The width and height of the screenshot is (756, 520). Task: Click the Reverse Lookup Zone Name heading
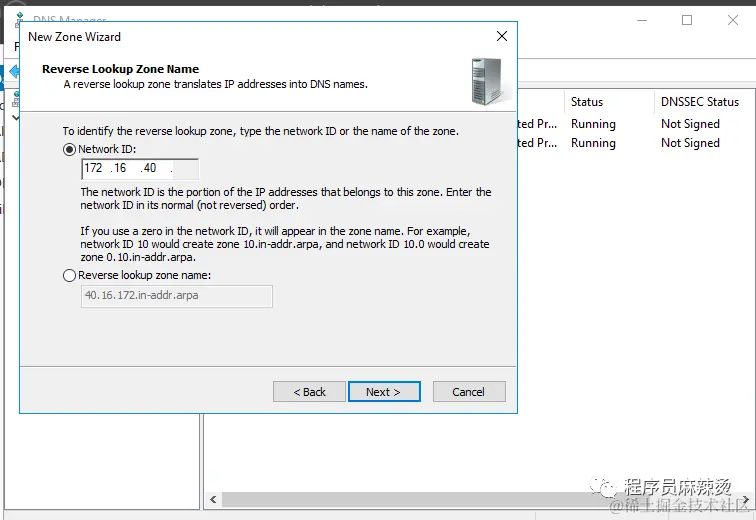pos(121,69)
